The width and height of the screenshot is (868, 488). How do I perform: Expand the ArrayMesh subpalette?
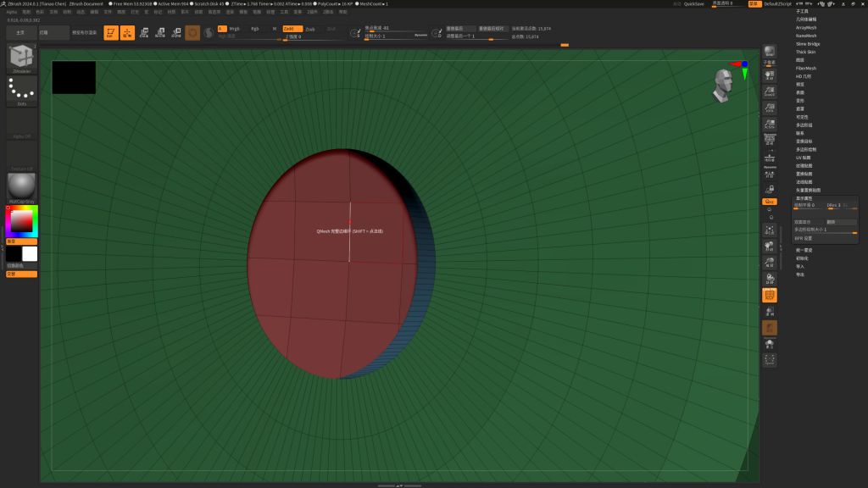coord(806,28)
